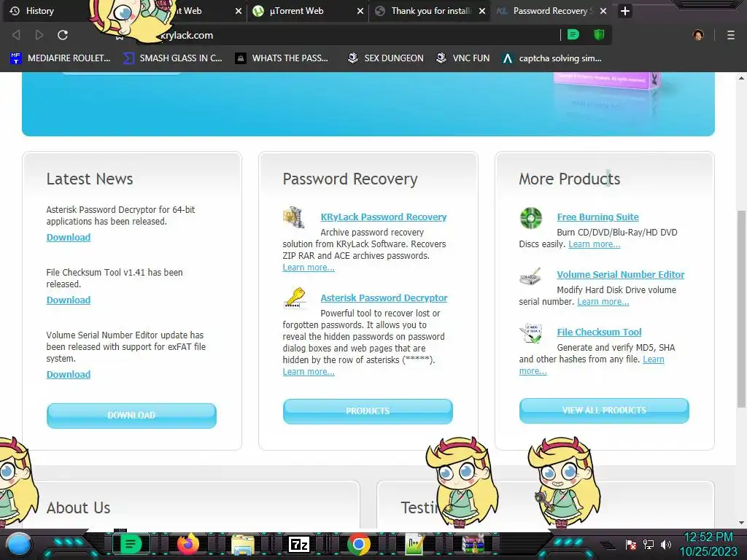The width and height of the screenshot is (747, 560).
Task: Reload the current page
Action: (x=63, y=35)
